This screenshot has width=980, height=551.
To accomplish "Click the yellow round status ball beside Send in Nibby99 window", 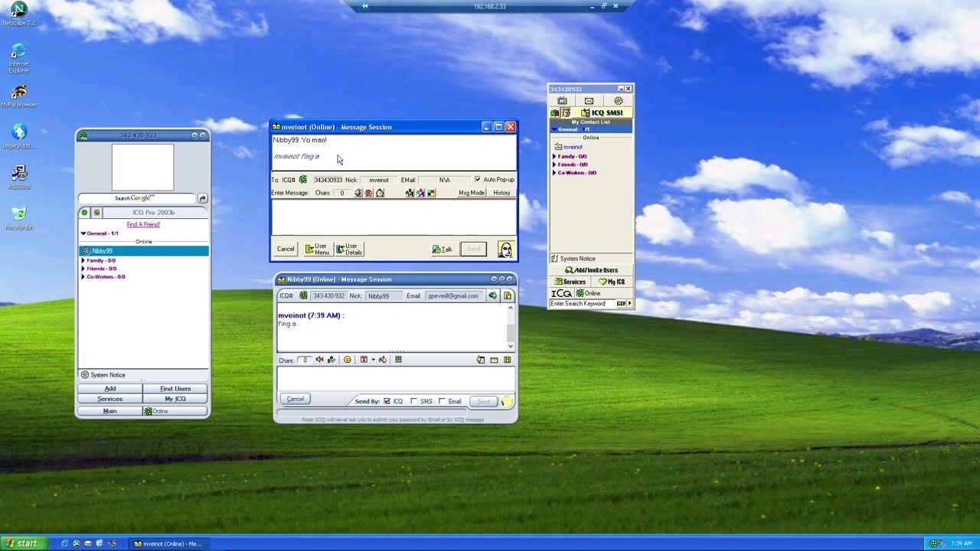I will click(x=507, y=402).
